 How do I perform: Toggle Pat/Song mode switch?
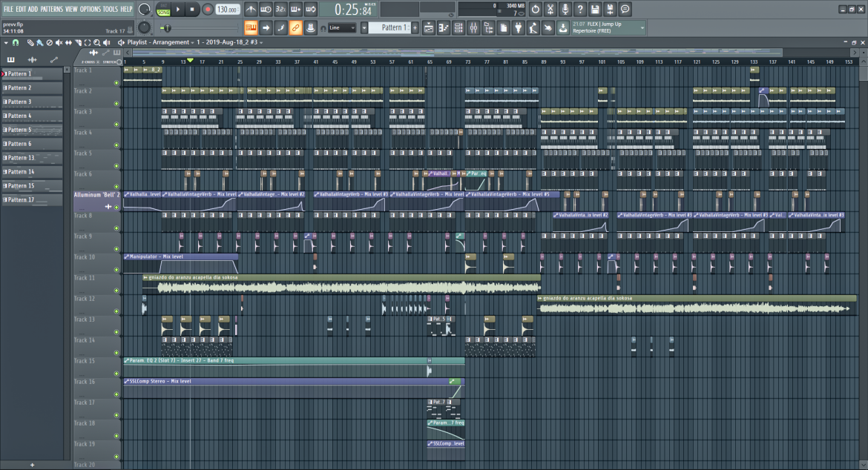pyautogui.click(x=163, y=10)
